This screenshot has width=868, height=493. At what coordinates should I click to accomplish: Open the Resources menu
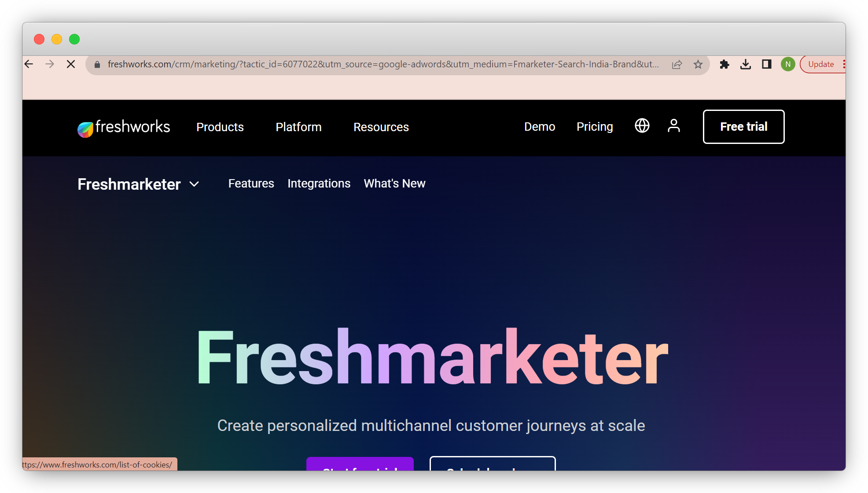pos(381,127)
